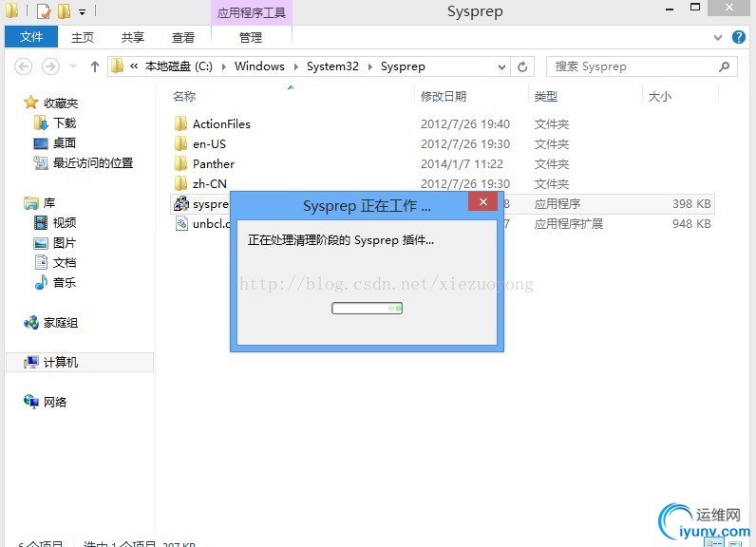Image resolution: width=756 pixels, height=547 pixels.
Task: Switch to the 查看 ribbon tab
Action: click(183, 38)
